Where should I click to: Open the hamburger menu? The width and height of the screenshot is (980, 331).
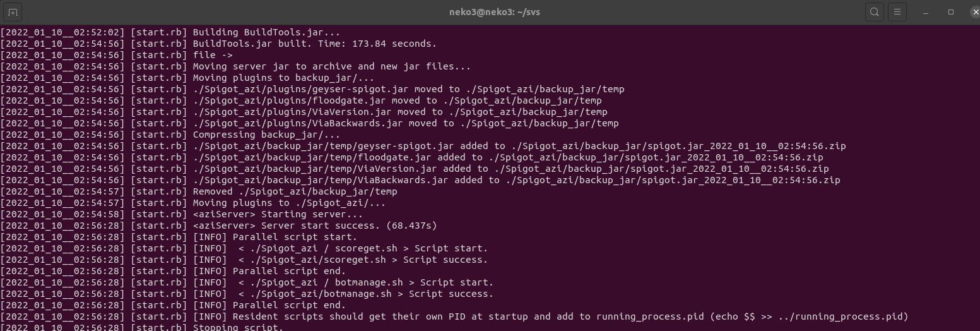click(x=897, y=12)
